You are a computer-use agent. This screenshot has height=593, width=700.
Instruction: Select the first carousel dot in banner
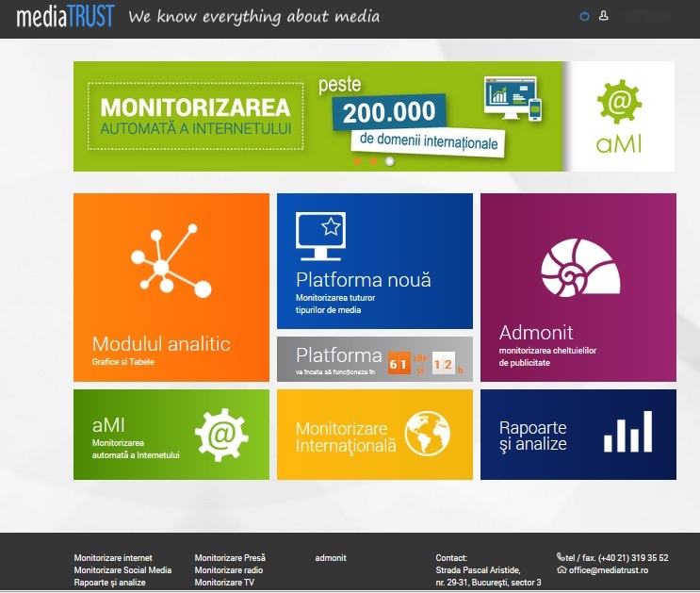pyautogui.click(x=358, y=161)
